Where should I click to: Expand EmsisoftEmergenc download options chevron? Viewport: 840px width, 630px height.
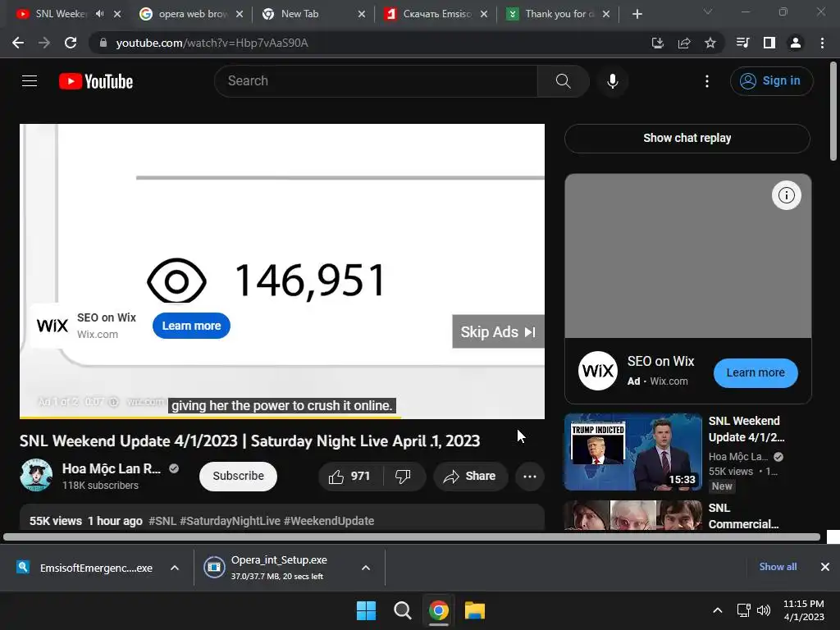pyautogui.click(x=175, y=568)
